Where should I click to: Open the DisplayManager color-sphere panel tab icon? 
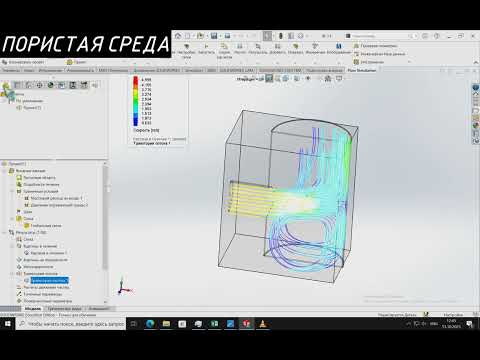[x=50, y=85]
